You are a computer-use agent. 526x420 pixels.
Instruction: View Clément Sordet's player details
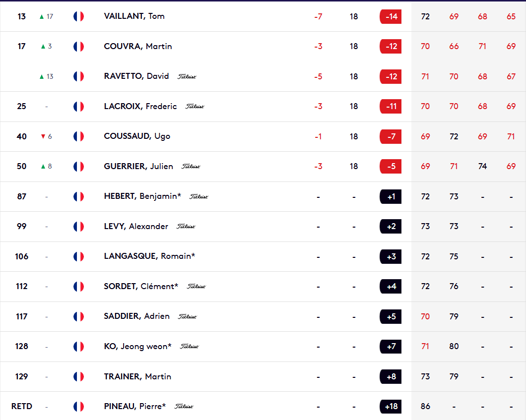point(141,287)
